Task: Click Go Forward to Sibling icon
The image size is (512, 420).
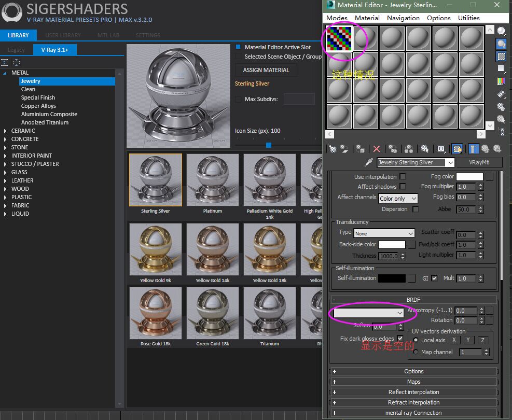Action: coord(497,149)
